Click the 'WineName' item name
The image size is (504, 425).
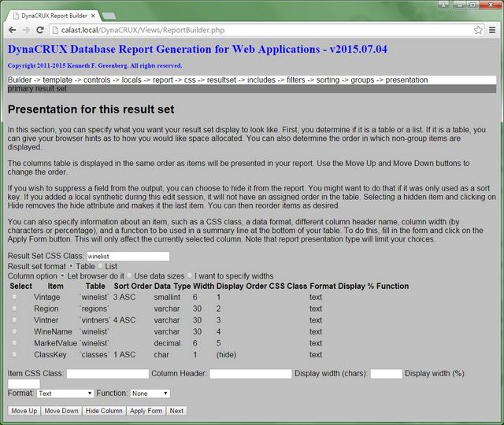point(53,331)
